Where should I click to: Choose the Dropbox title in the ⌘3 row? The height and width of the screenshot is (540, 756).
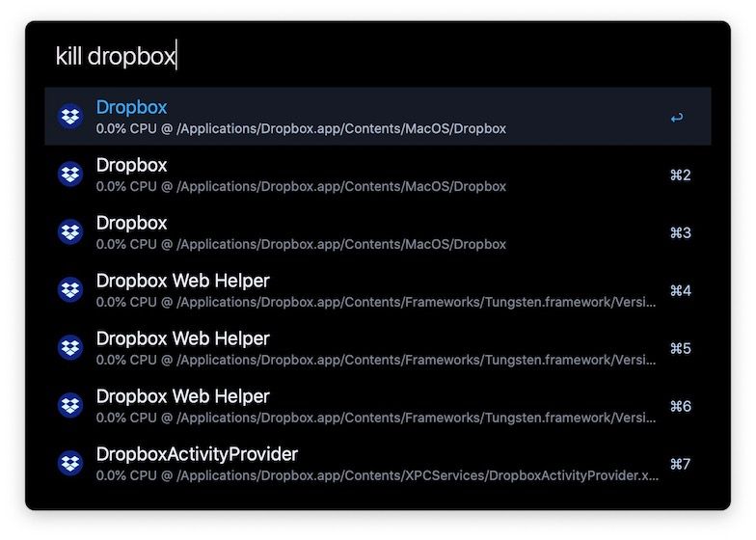click(131, 223)
